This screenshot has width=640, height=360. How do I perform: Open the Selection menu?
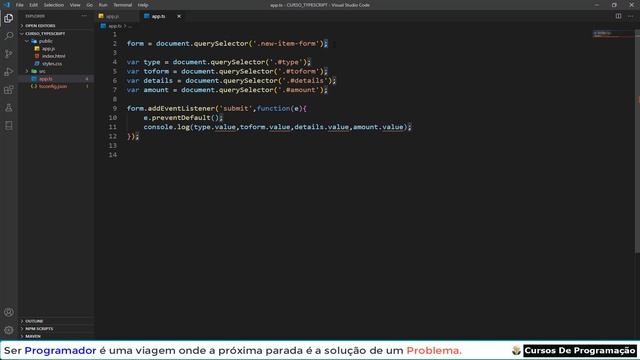pos(53,5)
